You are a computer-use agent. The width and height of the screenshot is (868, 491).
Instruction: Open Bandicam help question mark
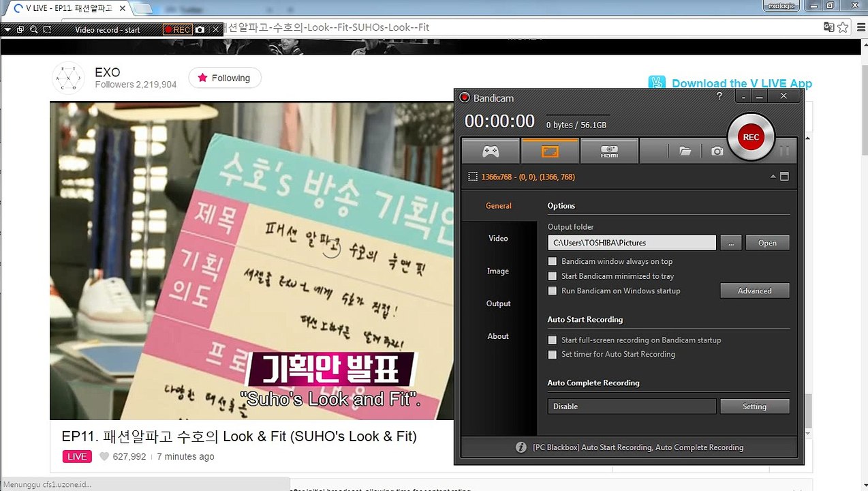pos(719,96)
